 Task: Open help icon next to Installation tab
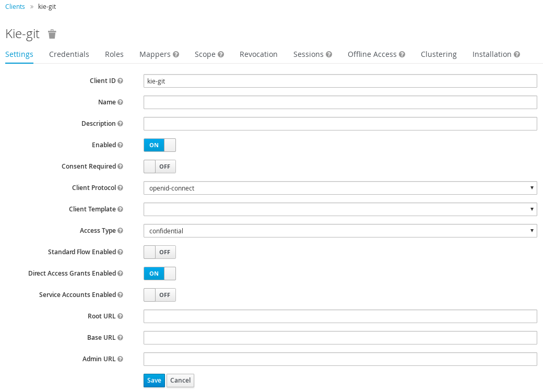pos(517,54)
